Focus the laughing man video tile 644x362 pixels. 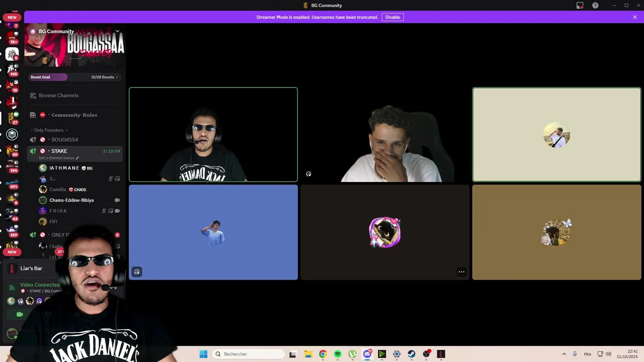point(385,135)
